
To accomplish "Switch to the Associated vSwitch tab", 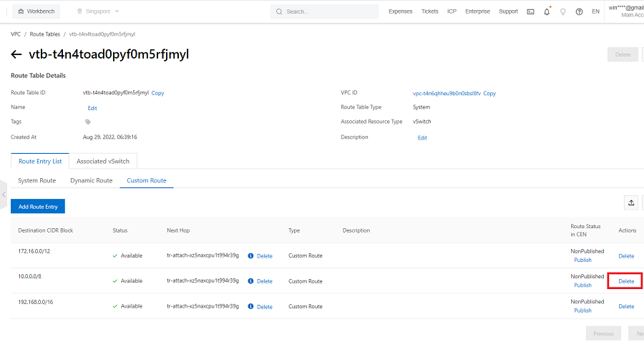I will click(x=103, y=161).
